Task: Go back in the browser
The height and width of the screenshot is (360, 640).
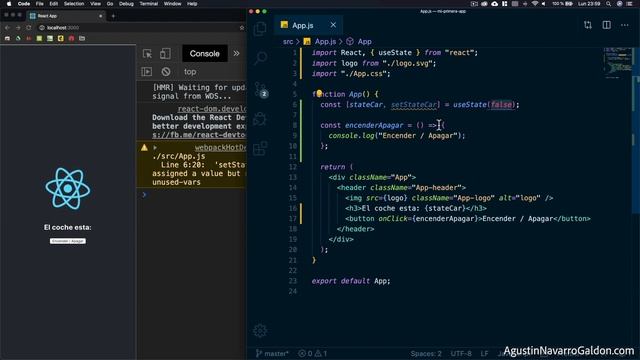Action: click(7, 27)
